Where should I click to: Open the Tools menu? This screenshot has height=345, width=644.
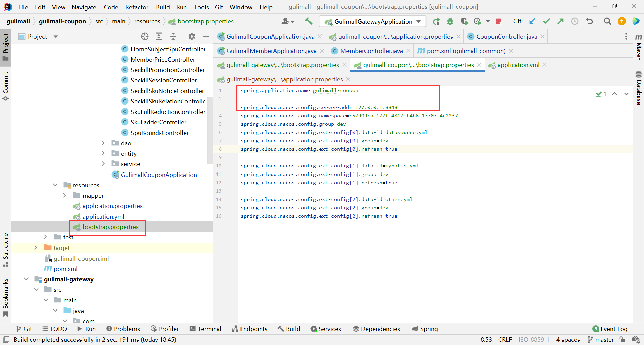coord(201,7)
